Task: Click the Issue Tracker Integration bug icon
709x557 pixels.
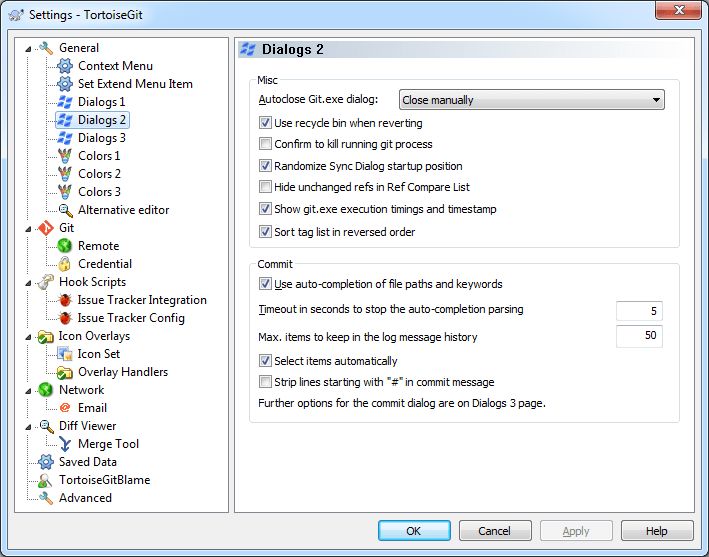Action: 65,300
